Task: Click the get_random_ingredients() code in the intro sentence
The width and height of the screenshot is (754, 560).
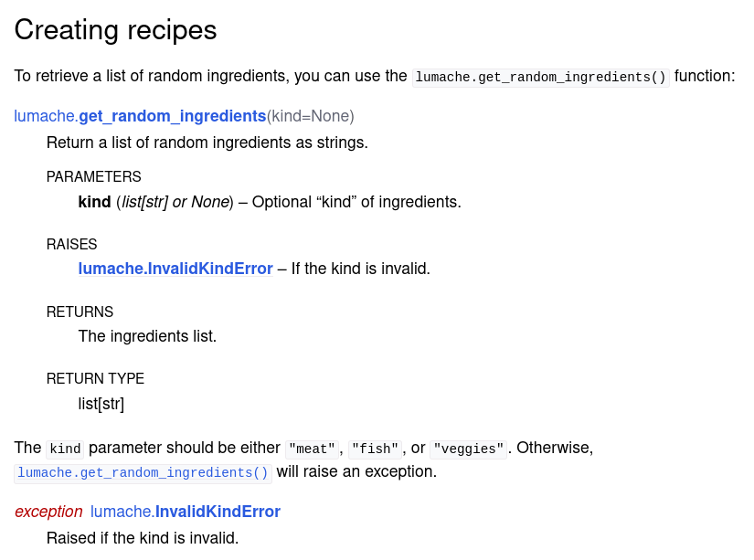Action: (540, 77)
